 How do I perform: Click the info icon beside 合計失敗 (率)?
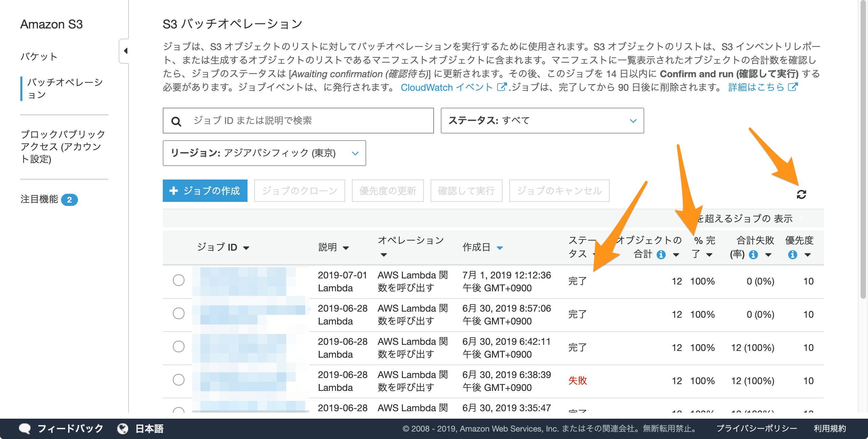[x=753, y=255]
